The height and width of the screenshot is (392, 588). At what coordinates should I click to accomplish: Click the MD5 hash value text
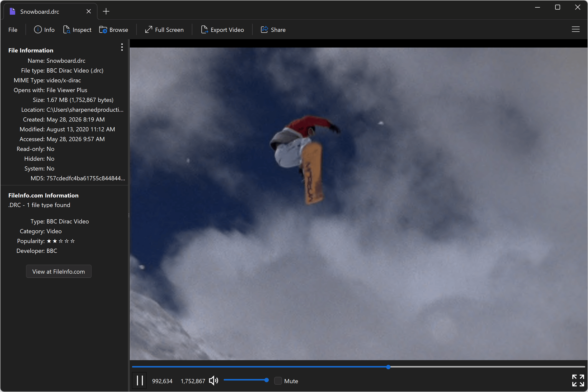click(86, 178)
